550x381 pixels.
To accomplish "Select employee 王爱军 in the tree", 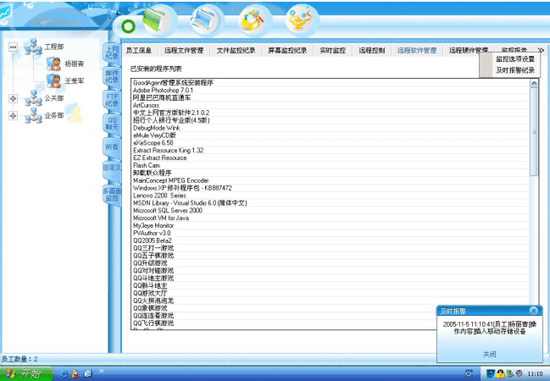I will [x=74, y=81].
